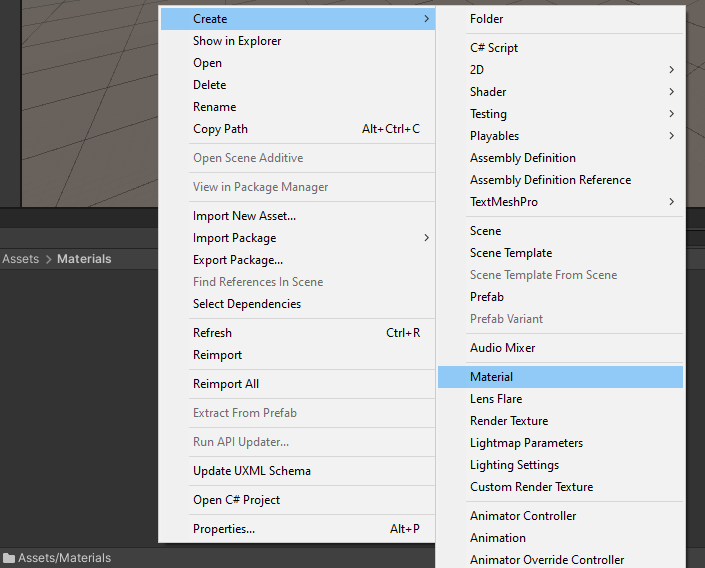This screenshot has height=568, width=705.
Task: Open the Testing submenu
Action: 488,114
